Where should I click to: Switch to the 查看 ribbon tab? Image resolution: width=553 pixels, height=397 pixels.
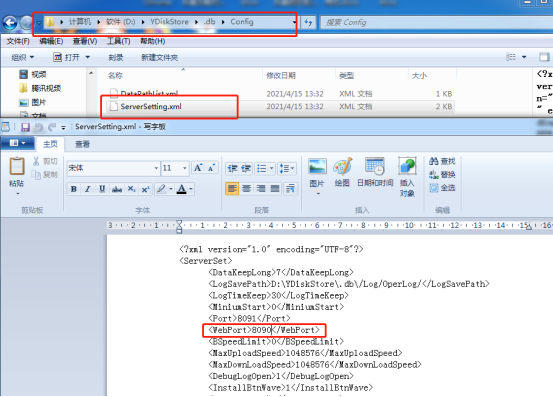click(x=83, y=144)
